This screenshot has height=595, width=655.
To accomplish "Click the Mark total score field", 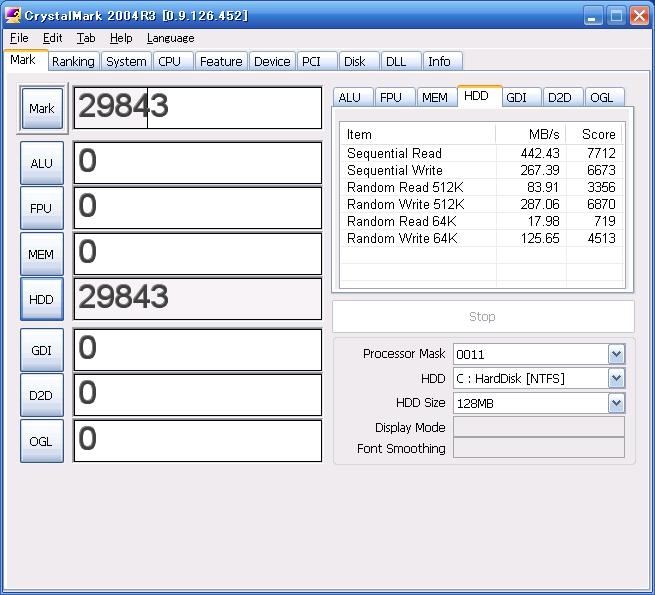I will (x=197, y=107).
